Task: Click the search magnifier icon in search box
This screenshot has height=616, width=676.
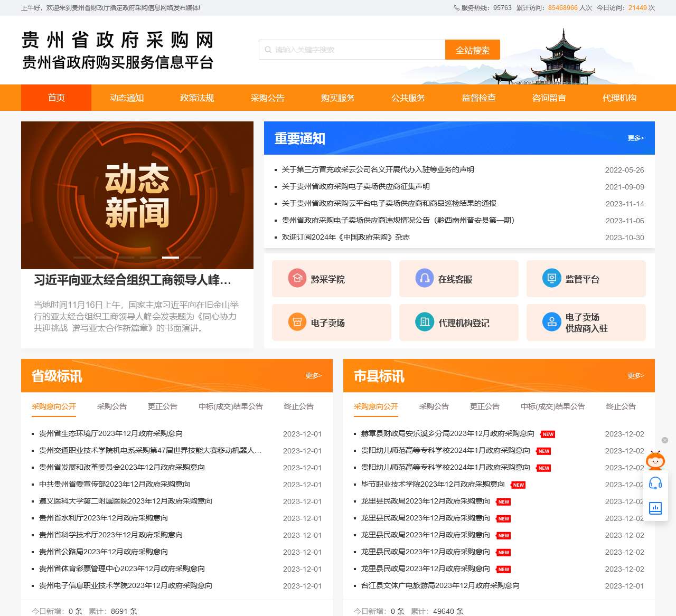Action: [268, 50]
